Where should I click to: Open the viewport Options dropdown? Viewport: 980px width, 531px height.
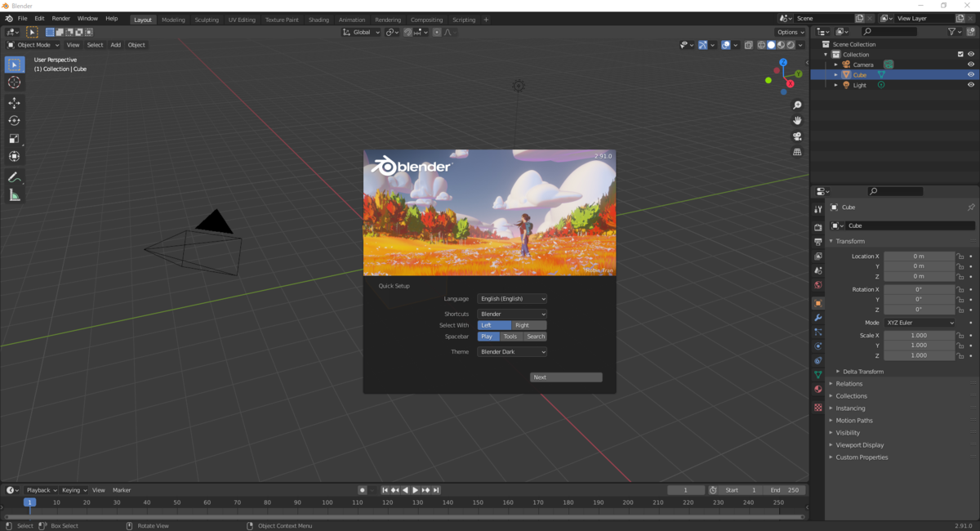point(791,32)
